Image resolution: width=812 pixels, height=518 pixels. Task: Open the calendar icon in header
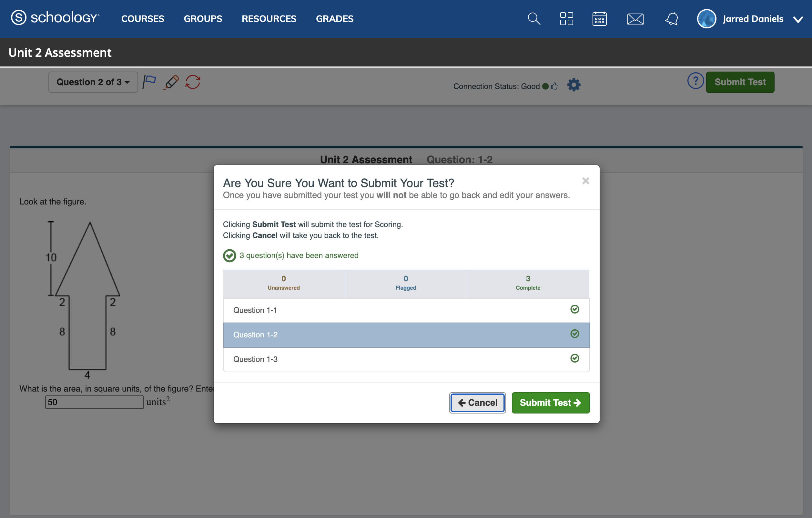(x=599, y=19)
